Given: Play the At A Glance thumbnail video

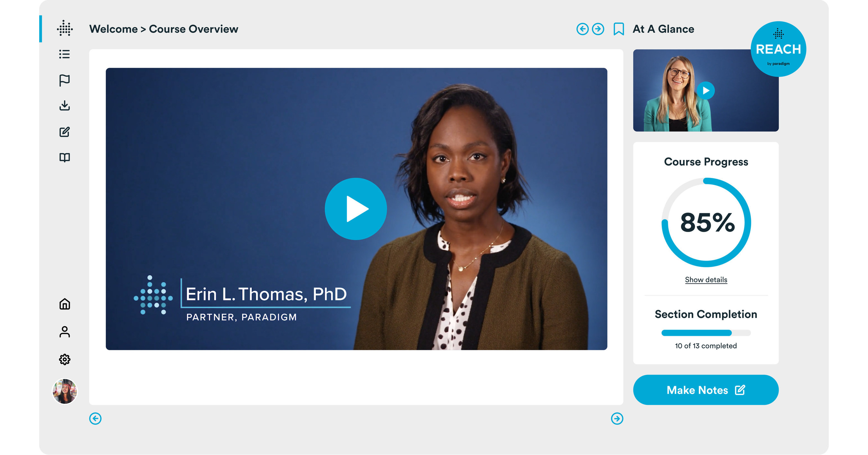Looking at the screenshot, I should (706, 90).
